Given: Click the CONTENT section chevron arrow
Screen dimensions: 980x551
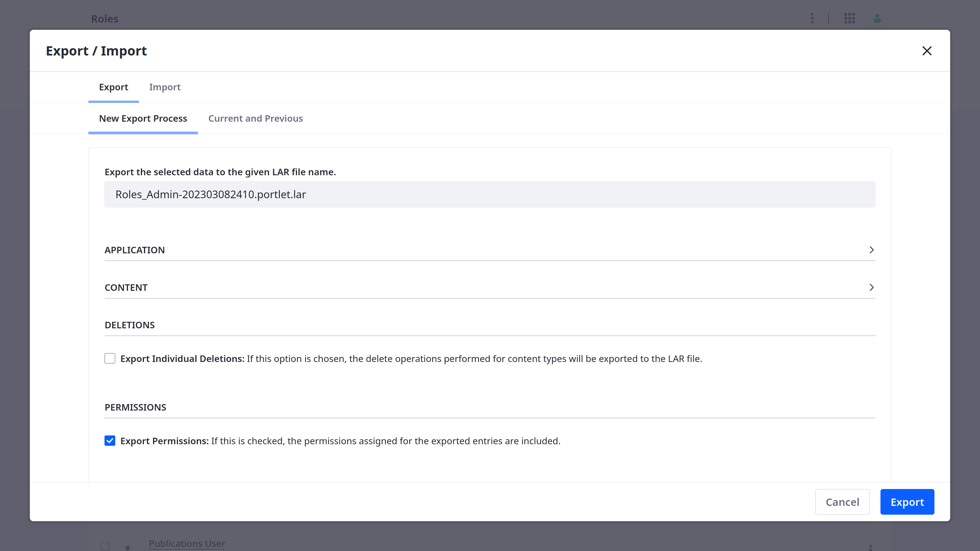Looking at the screenshot, I should [871, 287].
